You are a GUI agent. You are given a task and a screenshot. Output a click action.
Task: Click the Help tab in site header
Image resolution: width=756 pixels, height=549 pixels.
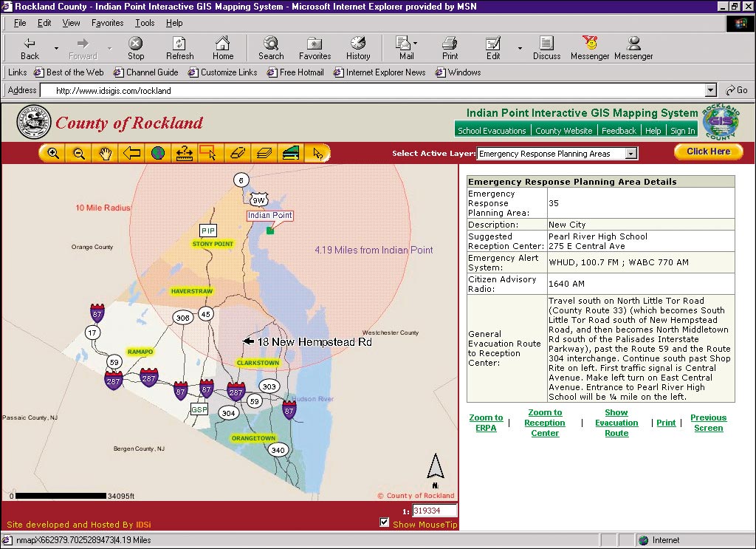(x=653, y=130)
